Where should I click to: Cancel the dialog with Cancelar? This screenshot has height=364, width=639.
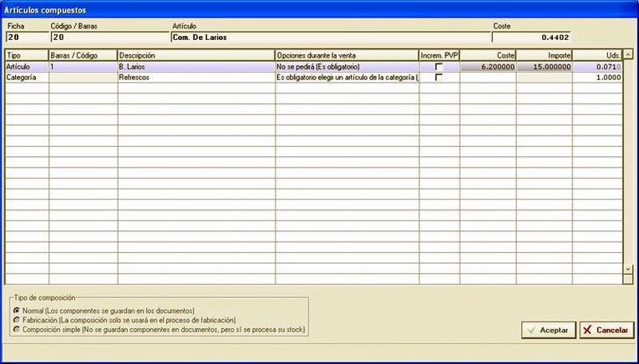(x=606, y=331)
